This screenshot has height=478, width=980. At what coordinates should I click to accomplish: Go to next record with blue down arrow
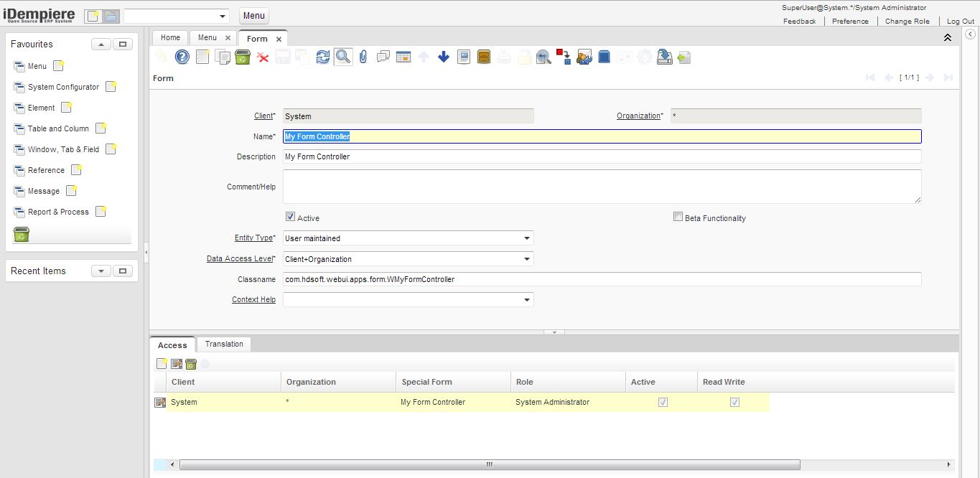(444, 57)
